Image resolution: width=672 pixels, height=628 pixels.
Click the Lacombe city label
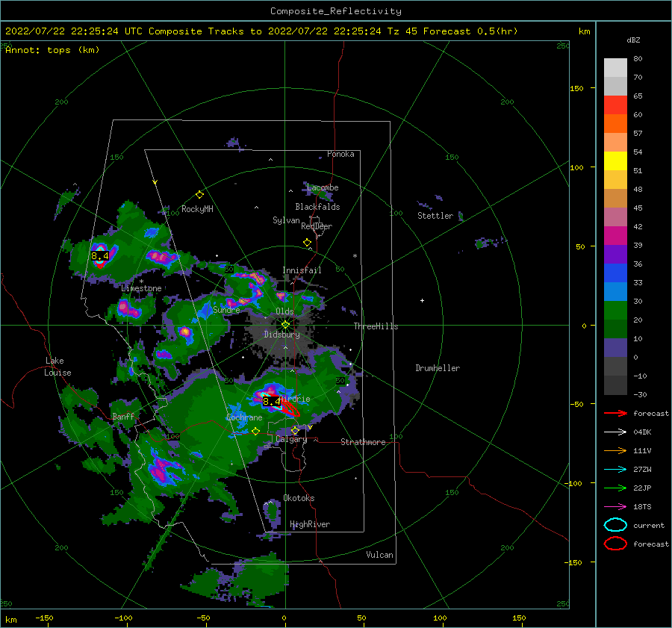pos(323,187)
